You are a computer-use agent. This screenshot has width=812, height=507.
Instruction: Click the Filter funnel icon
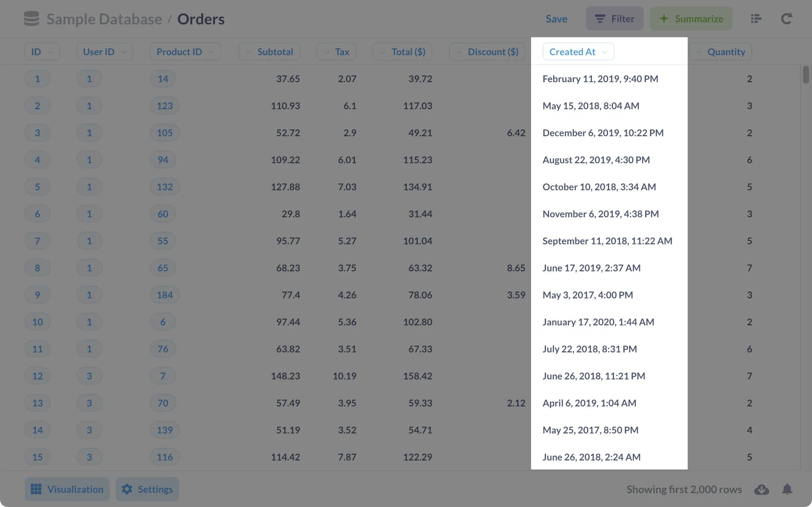click(600, 18)
